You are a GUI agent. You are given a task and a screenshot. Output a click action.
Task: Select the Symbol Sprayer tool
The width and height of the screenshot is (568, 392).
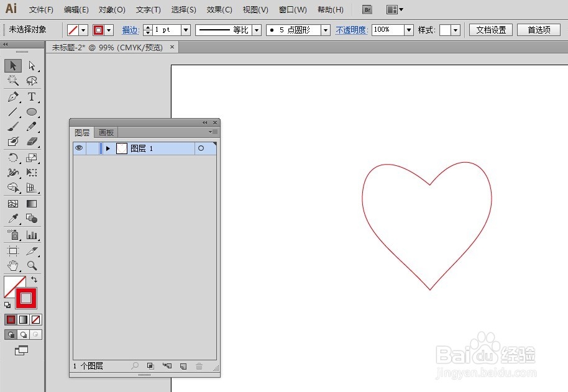13,235
